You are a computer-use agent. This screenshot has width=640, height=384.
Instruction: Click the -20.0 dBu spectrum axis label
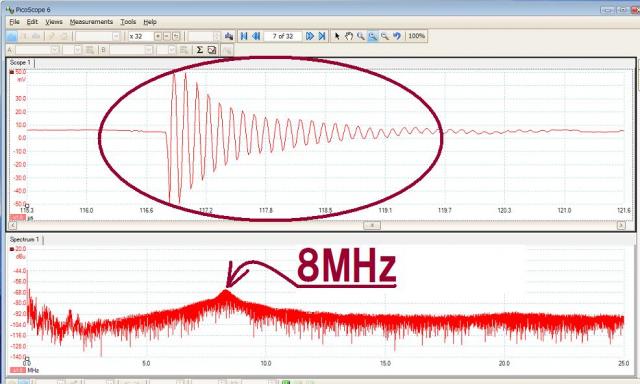20,249
